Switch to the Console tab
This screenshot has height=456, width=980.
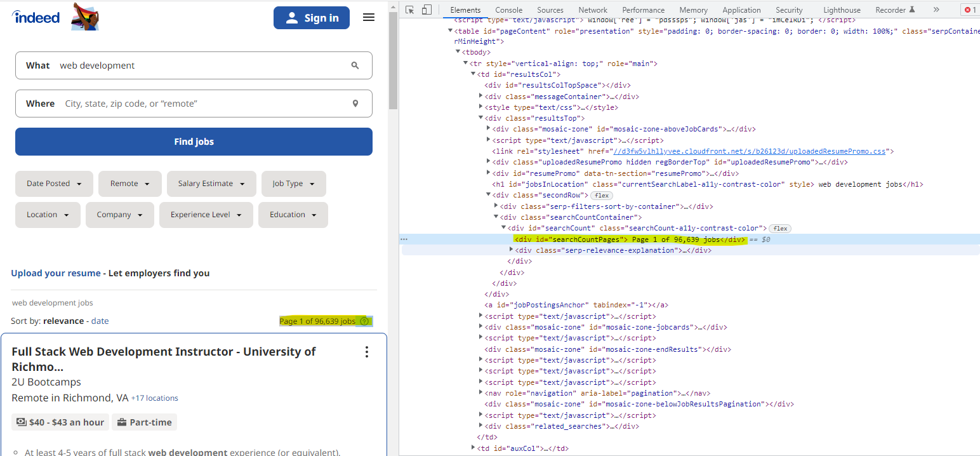pyautogui.click(x=509, y=10)
